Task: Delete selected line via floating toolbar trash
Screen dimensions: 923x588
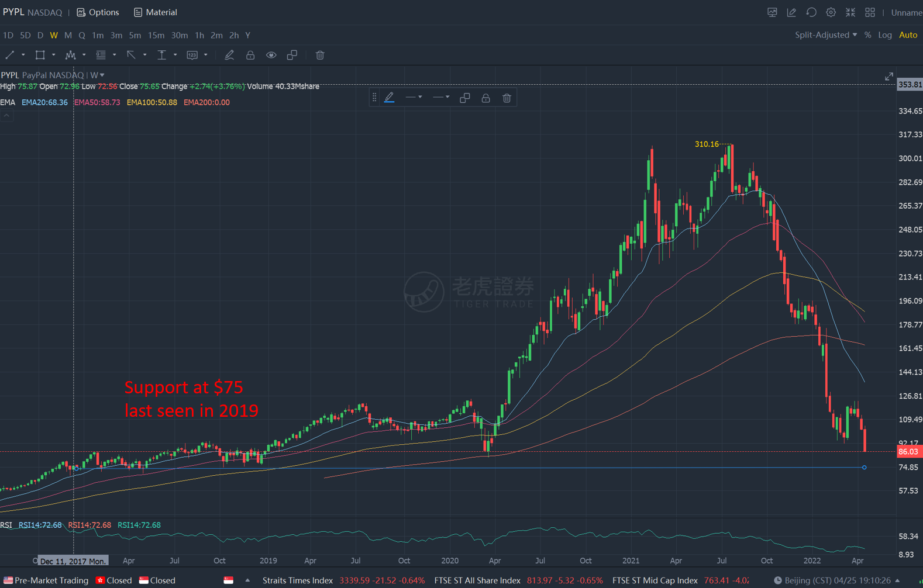Action: click(x=507, y=98)
